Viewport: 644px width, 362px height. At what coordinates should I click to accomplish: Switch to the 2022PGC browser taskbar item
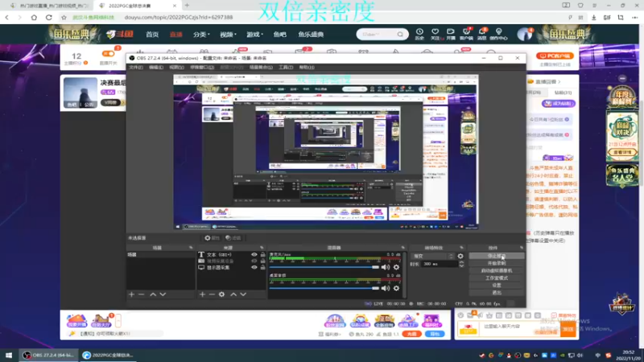click(x=109, y=355)
